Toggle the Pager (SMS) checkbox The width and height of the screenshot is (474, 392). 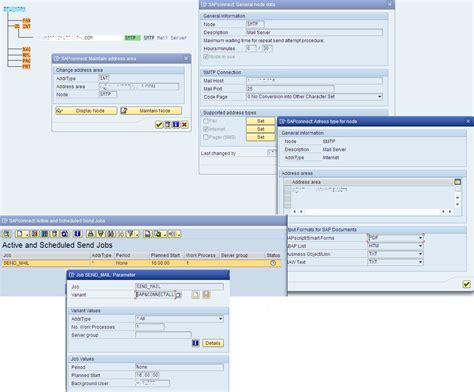pyautogui.click(x=206, y=137)
